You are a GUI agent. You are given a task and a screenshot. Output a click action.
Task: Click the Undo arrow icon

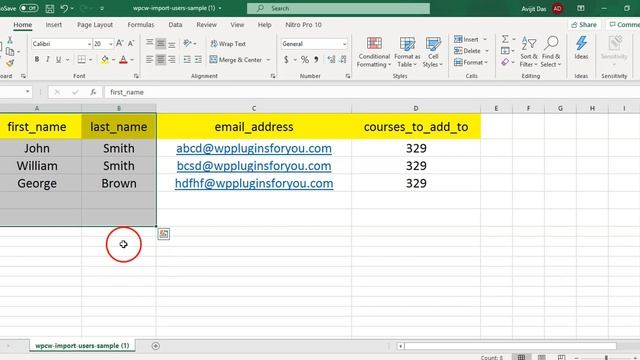(64, 8)
